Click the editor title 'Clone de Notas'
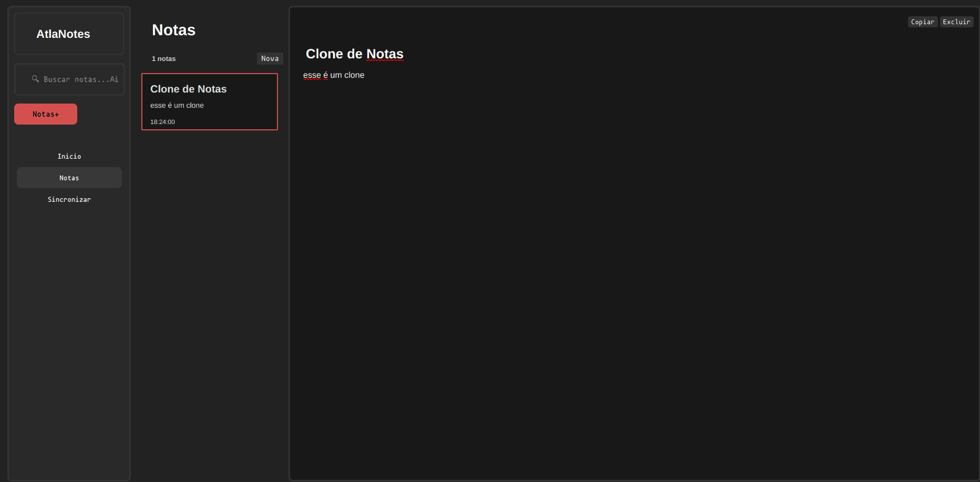Image resolution: width=980 pixels, height=482 pixels. pyautogui.click(x=354, y=54)
